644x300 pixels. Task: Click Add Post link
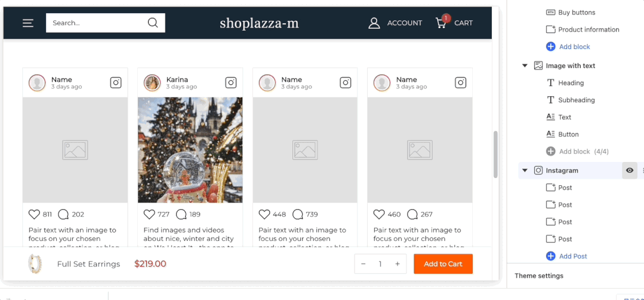pos(572,256)
